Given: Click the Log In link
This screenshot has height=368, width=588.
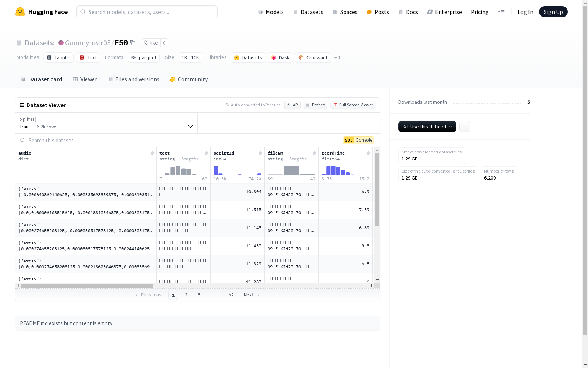Looking at the screenshot, I should [525, 12].
